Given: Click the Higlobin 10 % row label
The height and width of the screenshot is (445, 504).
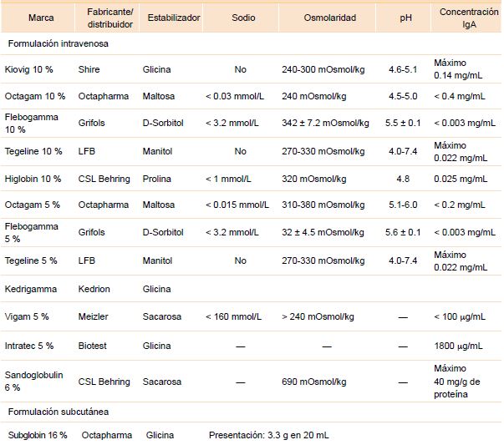Looking at the screenshot, I should point(35,179).
